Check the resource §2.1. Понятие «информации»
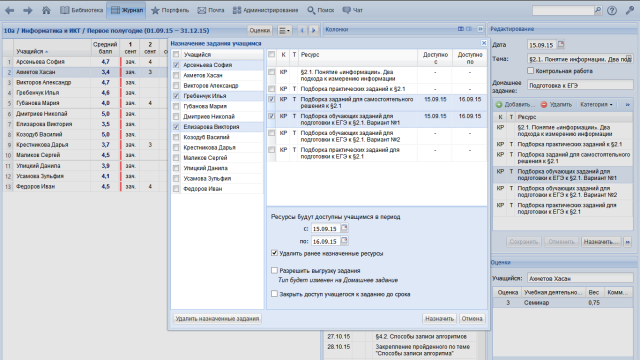 (271, 72)
